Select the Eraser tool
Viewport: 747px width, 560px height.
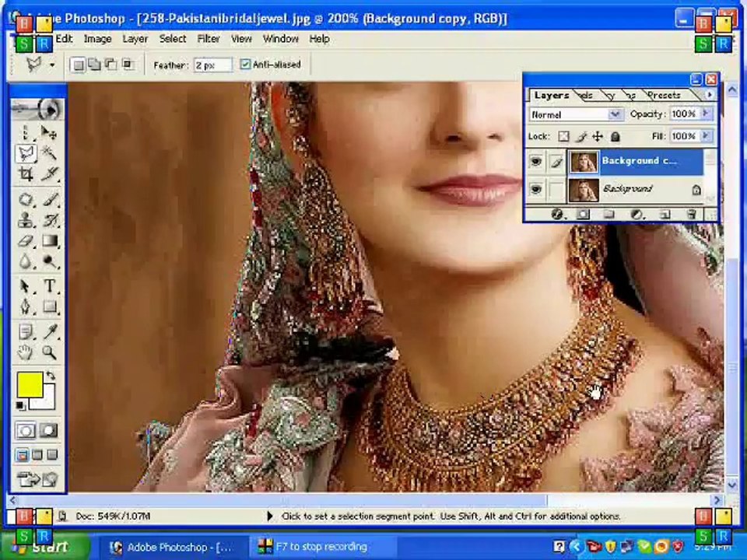pos(26,241)
